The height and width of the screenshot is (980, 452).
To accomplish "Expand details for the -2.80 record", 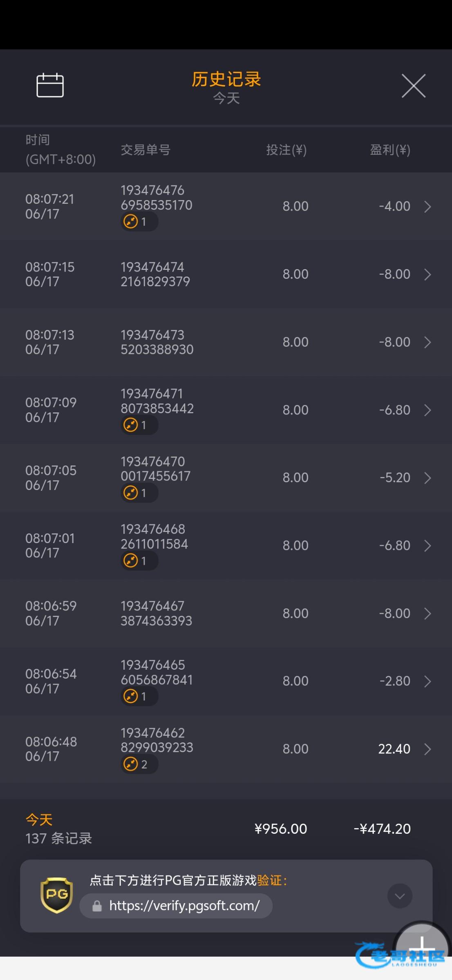I will point(427,682).
